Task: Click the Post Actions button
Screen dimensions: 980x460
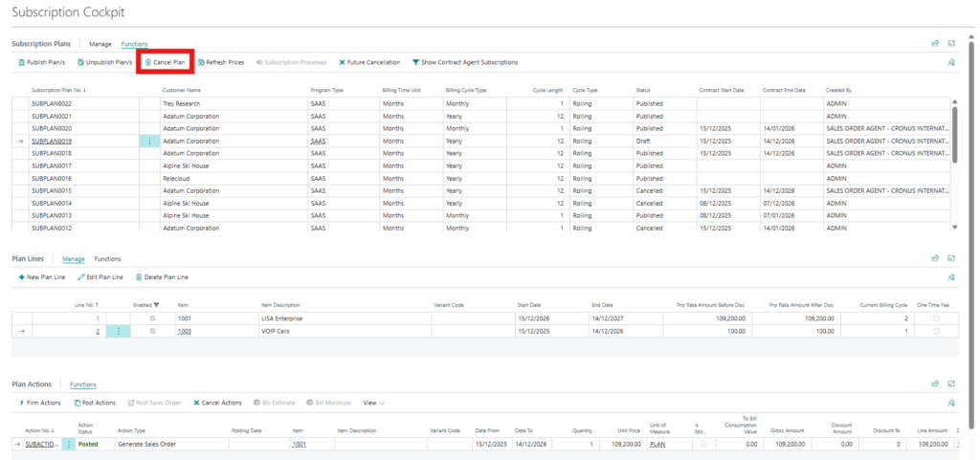Action: coord(94,403)
